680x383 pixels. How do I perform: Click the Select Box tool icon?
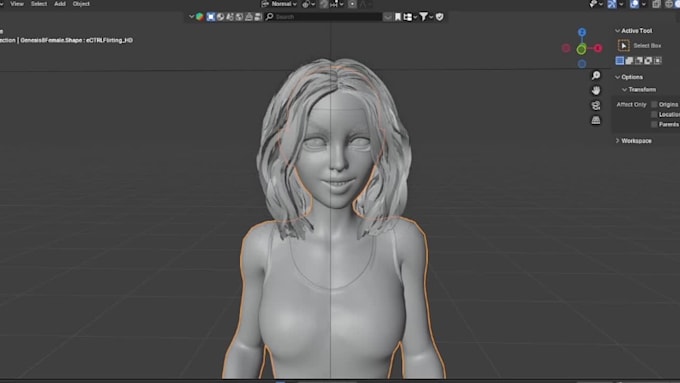(x=624, y=46)
